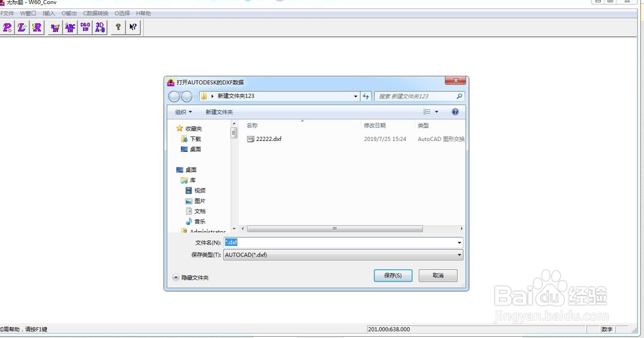Click the ABC conversion toolbar icon
This screenshot has height=338, width=644.
(70, 28)
